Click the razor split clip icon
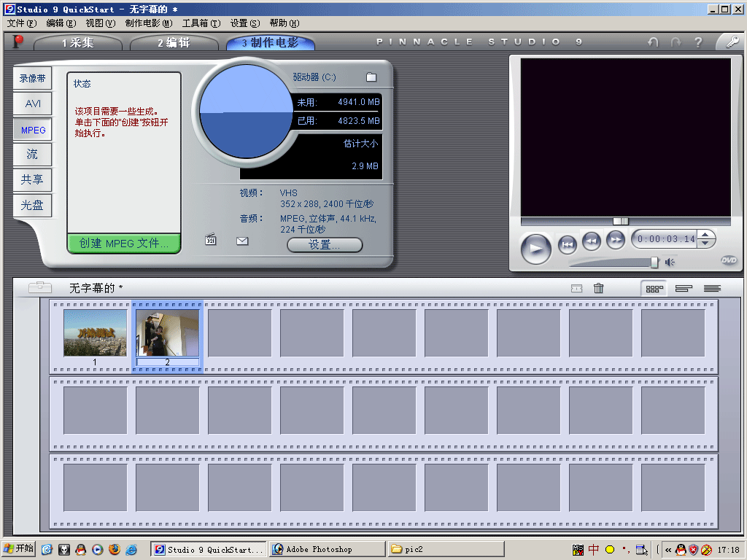The height and width of the screenshot is (560, 747). pyautogui.click(x=576, y=288)
